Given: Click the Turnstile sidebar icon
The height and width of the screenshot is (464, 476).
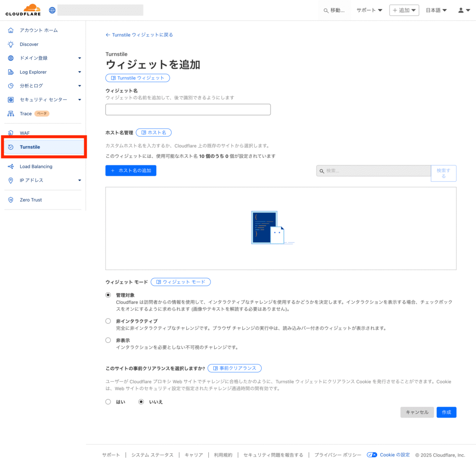Looking at the screenshot, I should [x=11, y=147].
